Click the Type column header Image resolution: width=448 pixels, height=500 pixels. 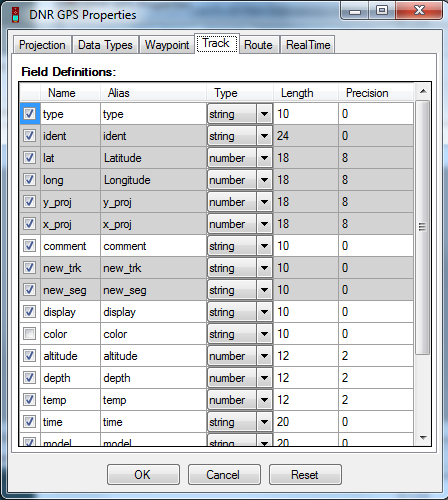(x=240, y=93)
